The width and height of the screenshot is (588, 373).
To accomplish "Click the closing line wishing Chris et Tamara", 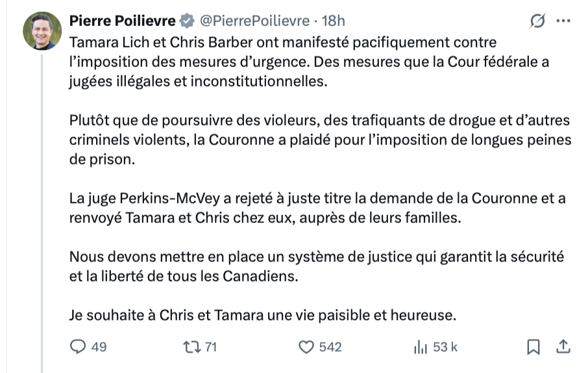I will click(x=263, y=316).
